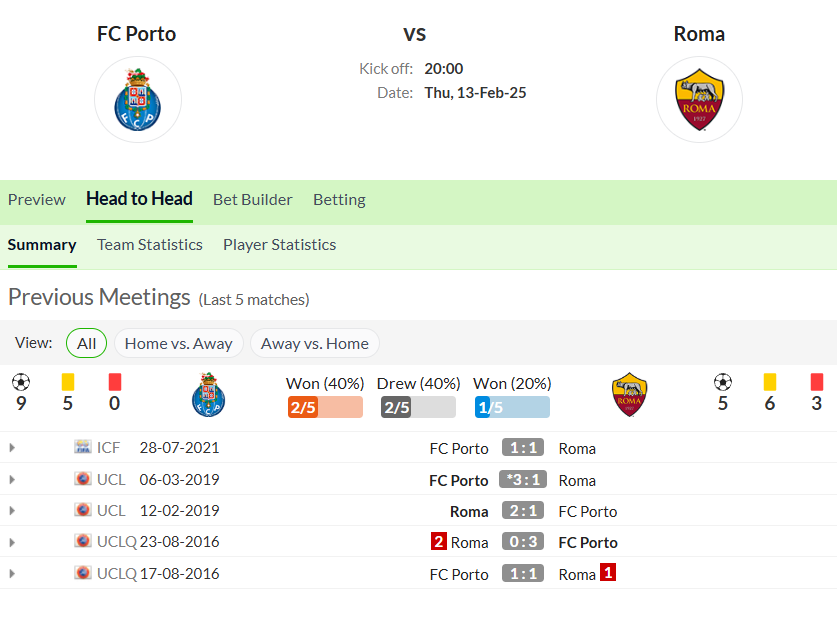Viewport: 837px width, 637px height.
Task: Click the orange 2/5 Won progress bar
Action: point(325,407)
